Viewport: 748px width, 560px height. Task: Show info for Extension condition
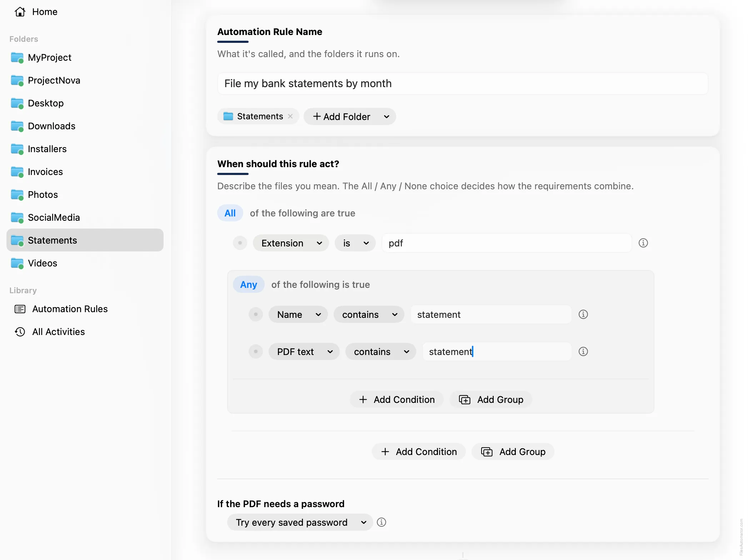click(x=643, y=243)
